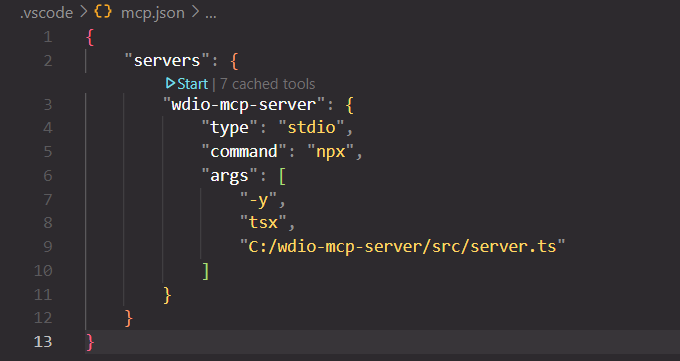The image size is (680, 361).
Task: Click the '7 cached tools' code lens
Action: pyautogui.click(x=268, y=84)
